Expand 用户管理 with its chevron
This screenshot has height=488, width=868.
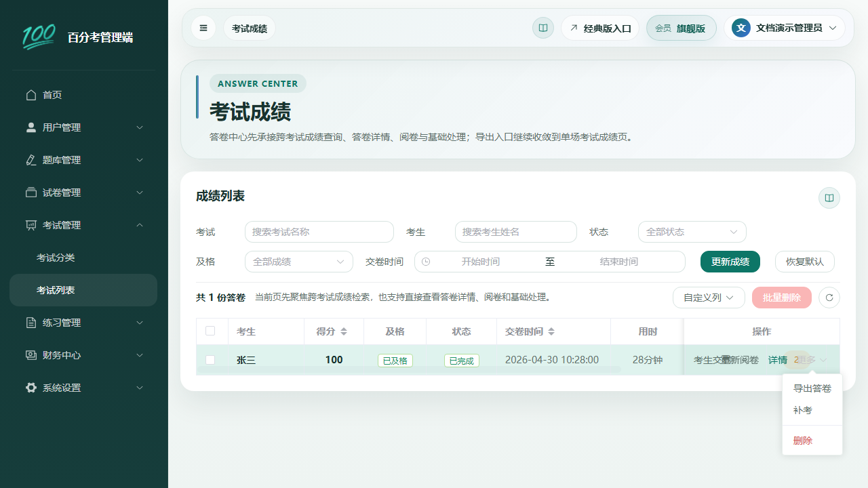tap(140, 127)
